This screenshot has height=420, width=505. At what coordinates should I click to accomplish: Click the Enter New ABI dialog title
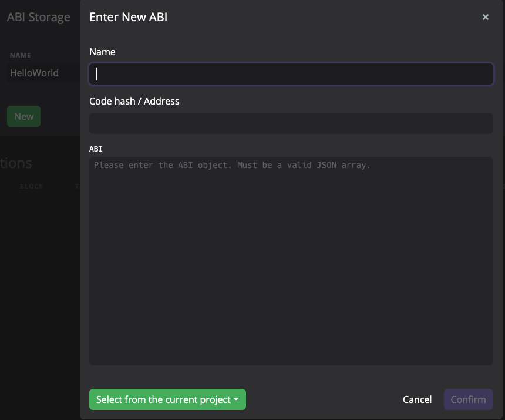coord(128,17)
